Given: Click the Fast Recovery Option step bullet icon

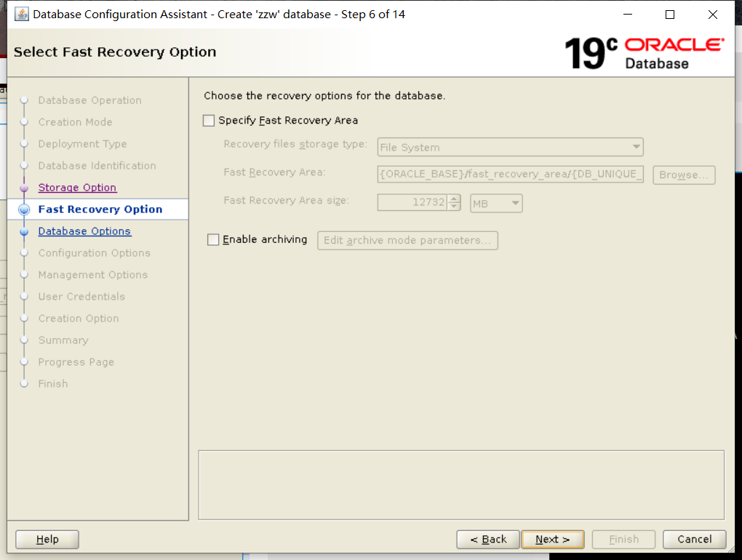Looking at the screenshot, I should tap(24, 209).
